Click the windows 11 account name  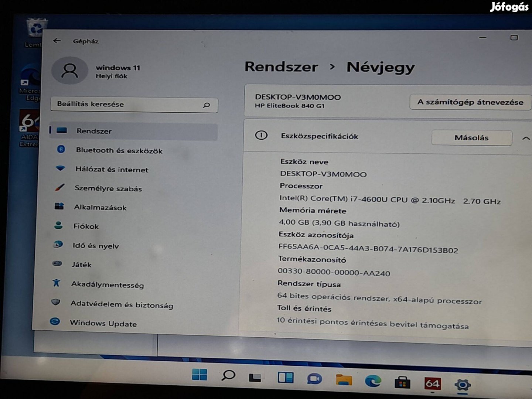click(x=118, y=67)
